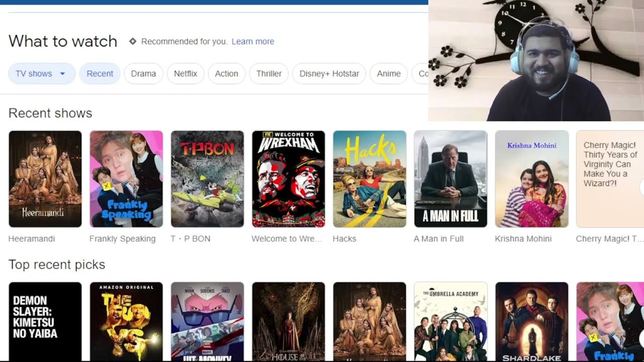Open the Krishna Mohini poster

(532, 179)
